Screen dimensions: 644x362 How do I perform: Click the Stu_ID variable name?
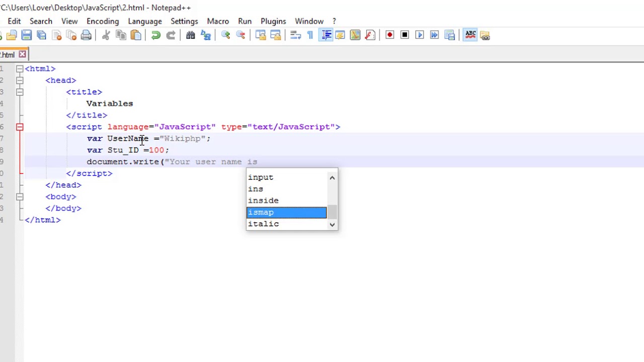pyautogui.click(x=123, y=150)
